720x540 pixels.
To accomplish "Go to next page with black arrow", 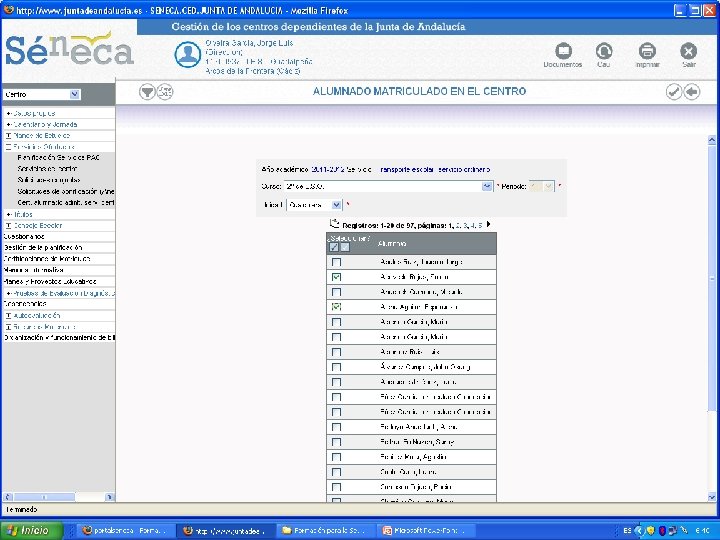I will 489,225.
